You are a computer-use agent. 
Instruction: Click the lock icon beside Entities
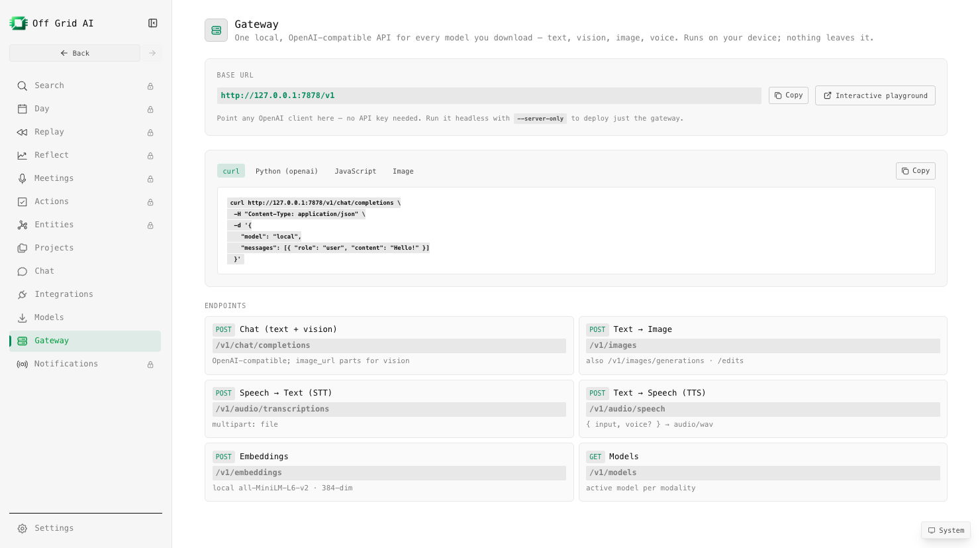150,225
